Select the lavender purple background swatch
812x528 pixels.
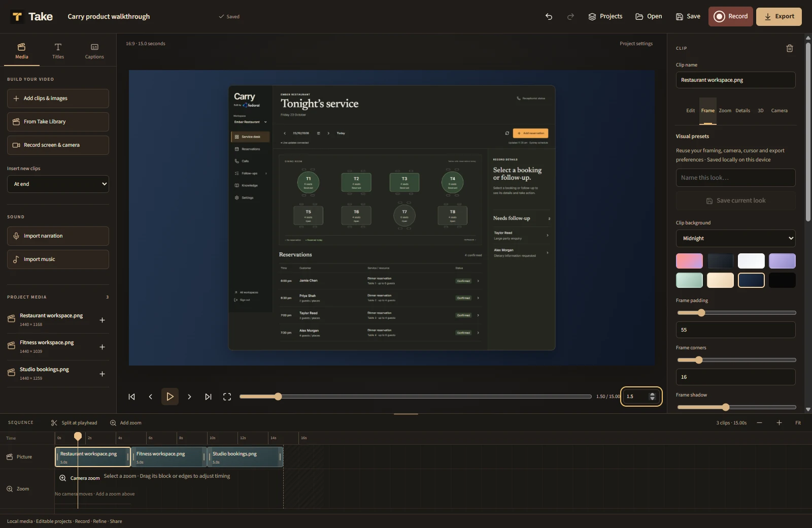(782, 261)
